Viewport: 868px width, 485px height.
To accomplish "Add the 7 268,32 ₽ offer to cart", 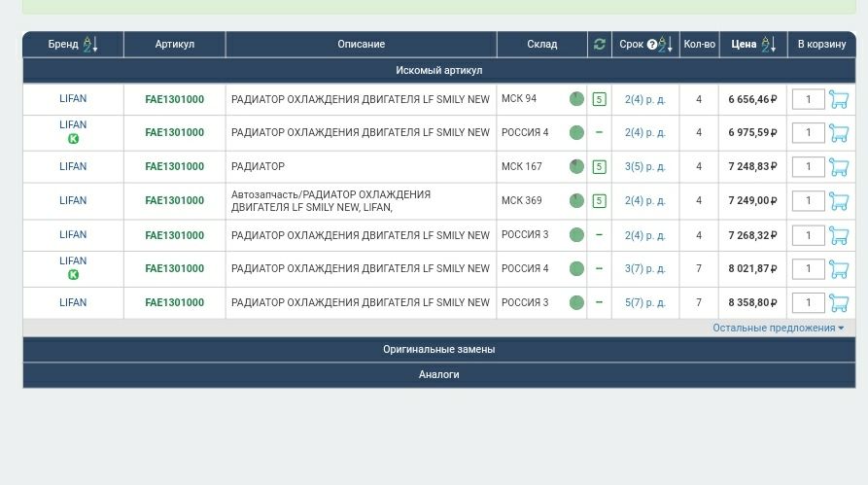I will pos(839,235).
